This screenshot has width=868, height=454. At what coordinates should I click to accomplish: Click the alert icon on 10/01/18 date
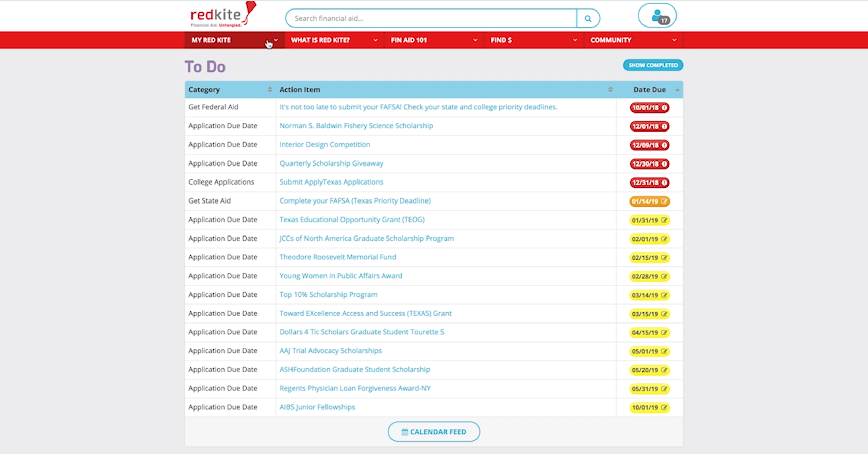click(x=664, y=108)
